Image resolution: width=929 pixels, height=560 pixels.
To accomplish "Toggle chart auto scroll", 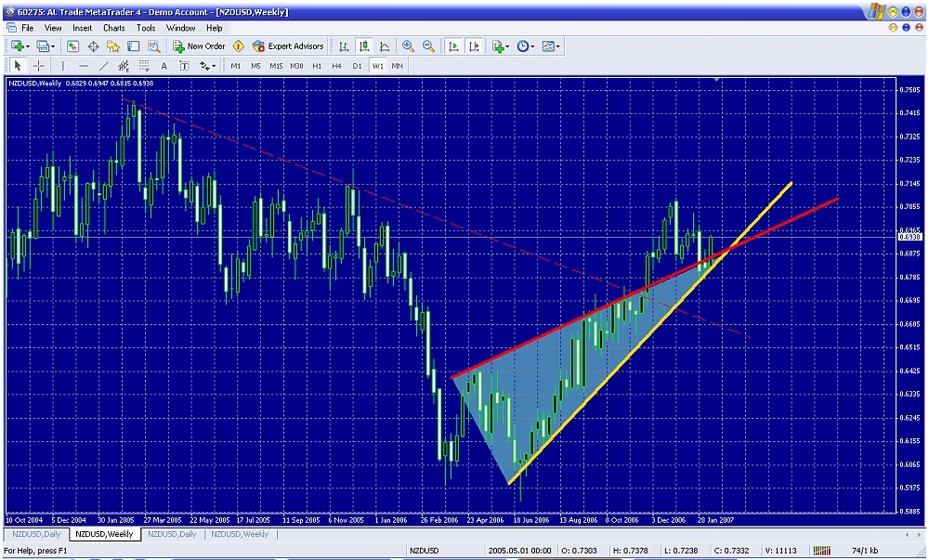I will (x=454, y=46).
